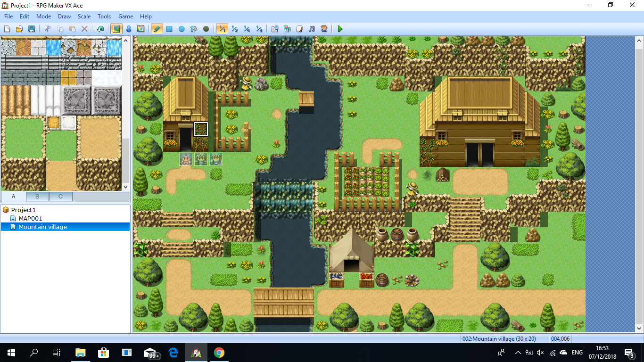The width and height of the screenshot is (644, 362).
Task: Set map zoom scale to 1/8
Action: (259, 29)
